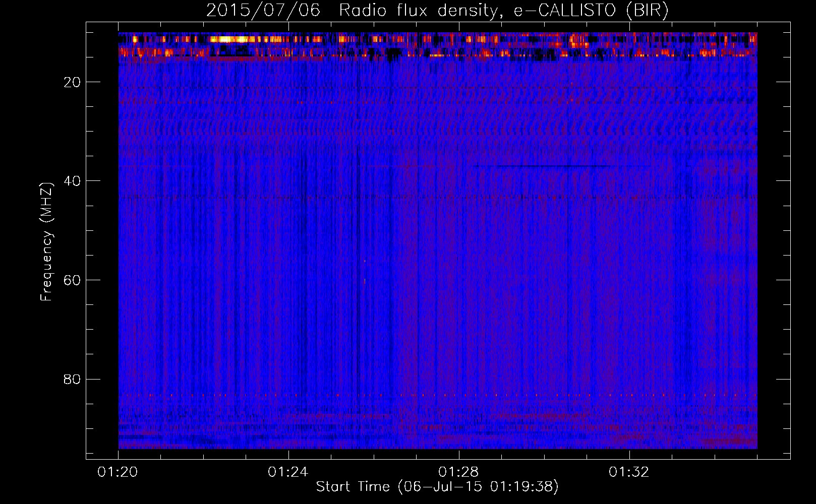Click the plot title "Radio flux density, e-CALLISTO (BIR)"
816x504 pixels.
coord(503,11)
